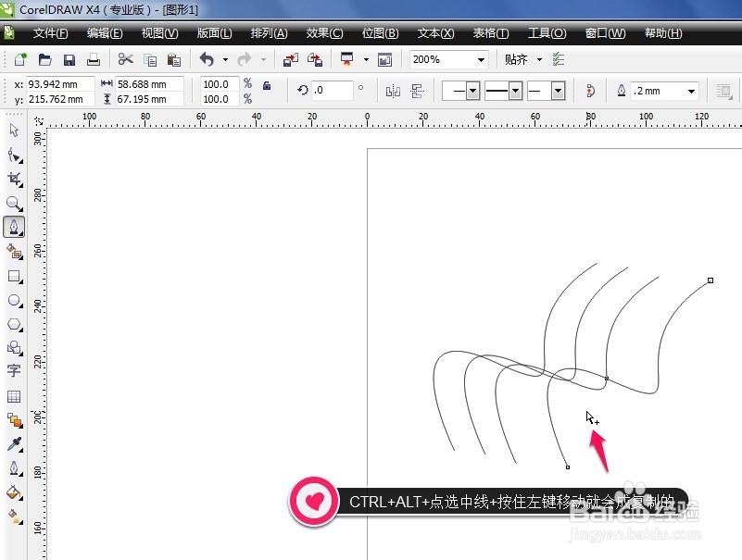Screen dimensions: 742x560
Task: Open the 文本(X) menu
Action: click(435, 33)
